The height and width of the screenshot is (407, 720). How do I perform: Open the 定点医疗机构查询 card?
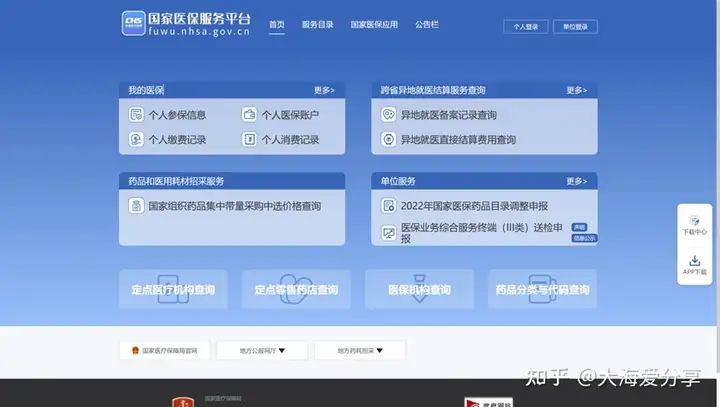173,289
